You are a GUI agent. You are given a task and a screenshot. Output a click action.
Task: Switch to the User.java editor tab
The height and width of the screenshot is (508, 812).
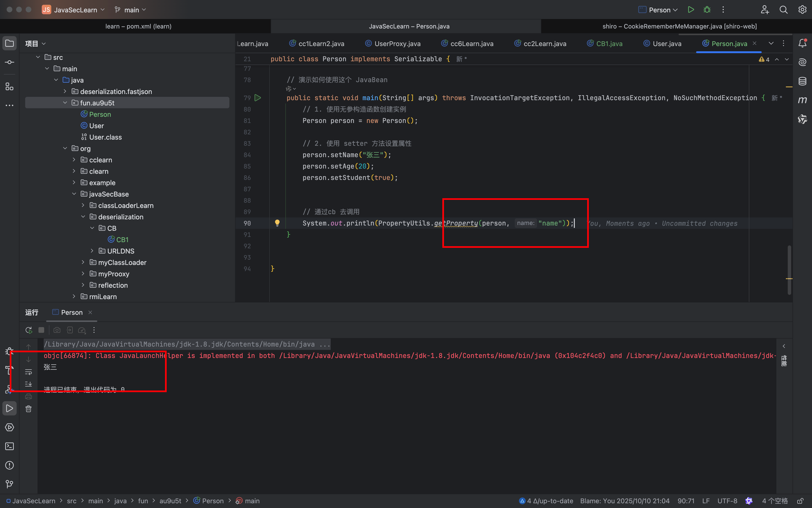662,44
